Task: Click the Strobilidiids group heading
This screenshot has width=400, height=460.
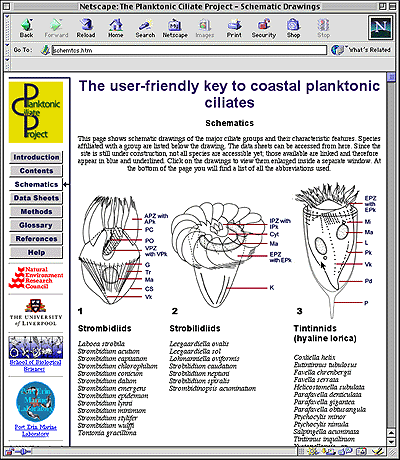Action: click(195, 328)
